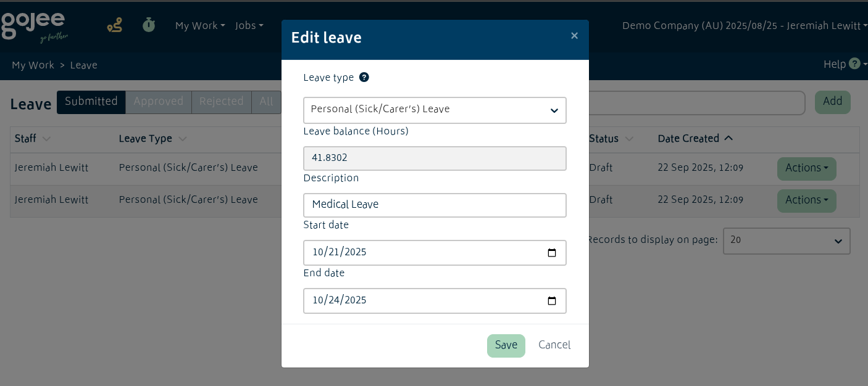Expand the Leave type dropdown
This screenshot has width=868, height=386.
point(435,110)
